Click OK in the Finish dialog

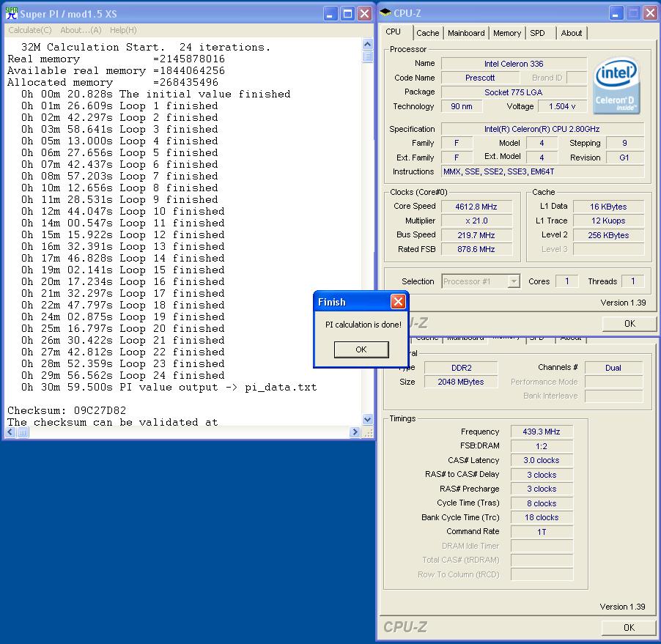[x=361, y=349]
